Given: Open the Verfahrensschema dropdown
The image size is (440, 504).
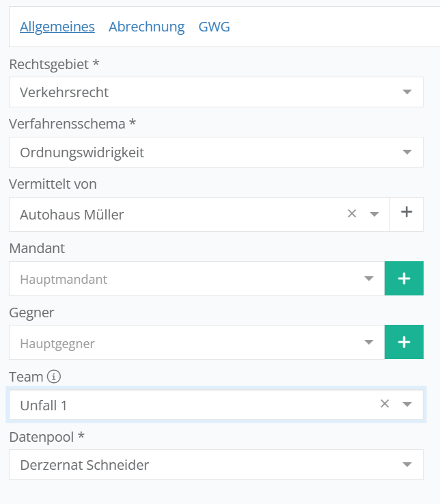Looking at the screenshot, I should click(x=407, y=152).
